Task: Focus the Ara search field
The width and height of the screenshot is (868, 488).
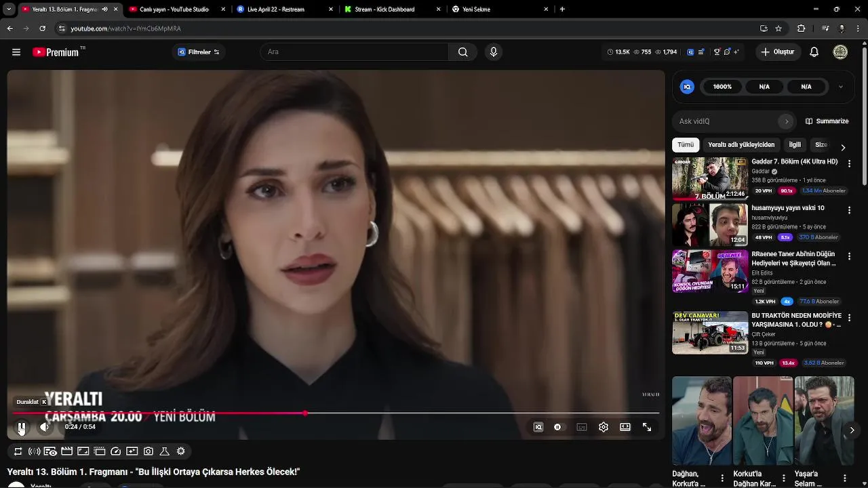Action: (x=355, y=52)
